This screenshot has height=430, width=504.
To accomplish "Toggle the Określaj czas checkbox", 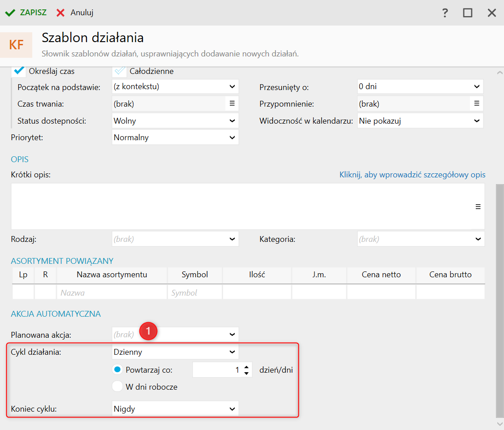I will pos(19,71).
